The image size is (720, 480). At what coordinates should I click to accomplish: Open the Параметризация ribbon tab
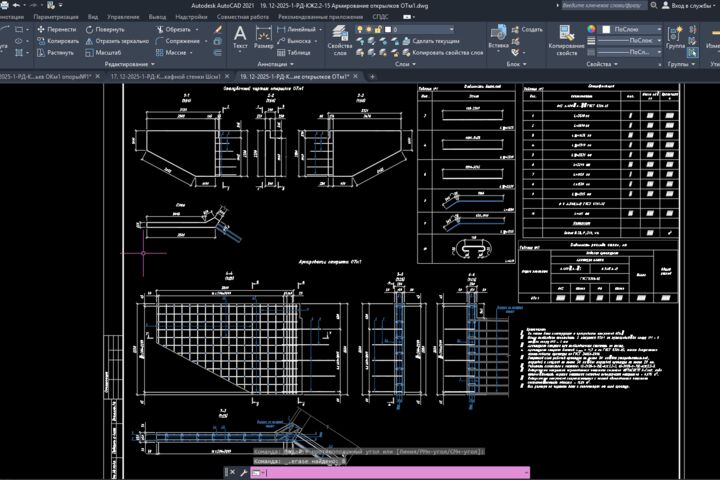(56, 17)
